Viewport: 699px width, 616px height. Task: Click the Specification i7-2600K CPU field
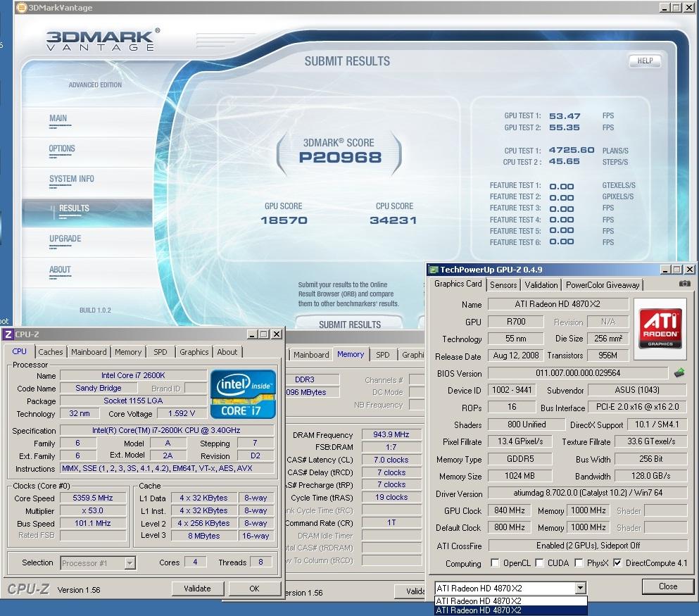point(166,431)
